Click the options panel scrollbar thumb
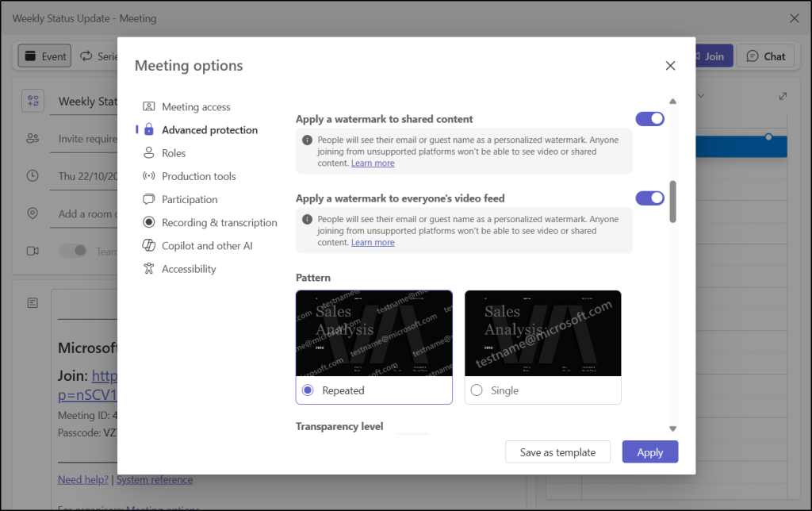The height and width of the screenshot is (511, 812). 672,202
